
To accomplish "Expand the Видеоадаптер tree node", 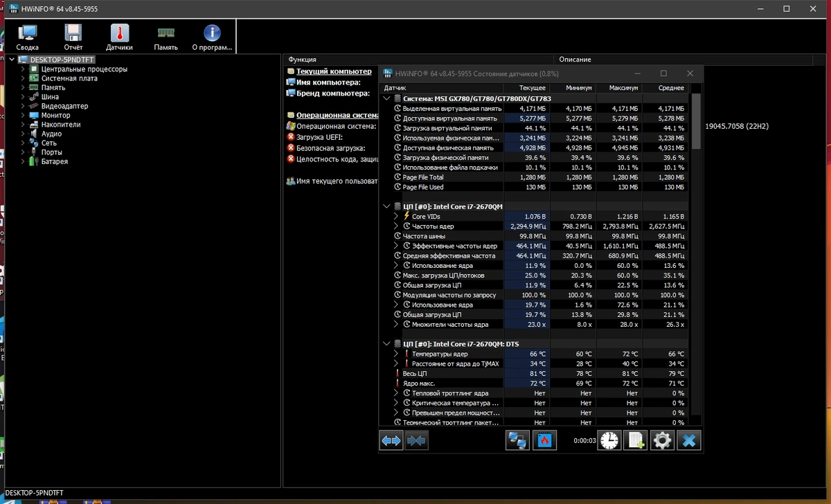I will click(22, 106).
